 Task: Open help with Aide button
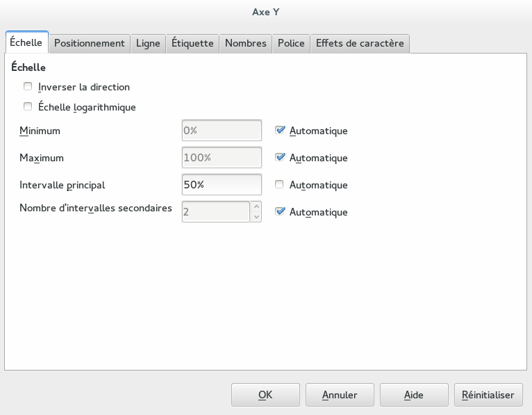(414, 395)
